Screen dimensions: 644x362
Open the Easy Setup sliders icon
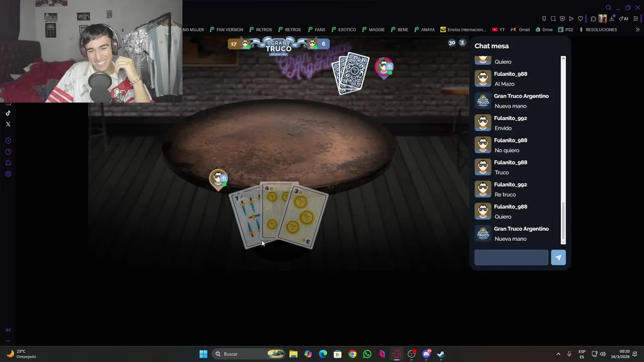click(635, 19)
